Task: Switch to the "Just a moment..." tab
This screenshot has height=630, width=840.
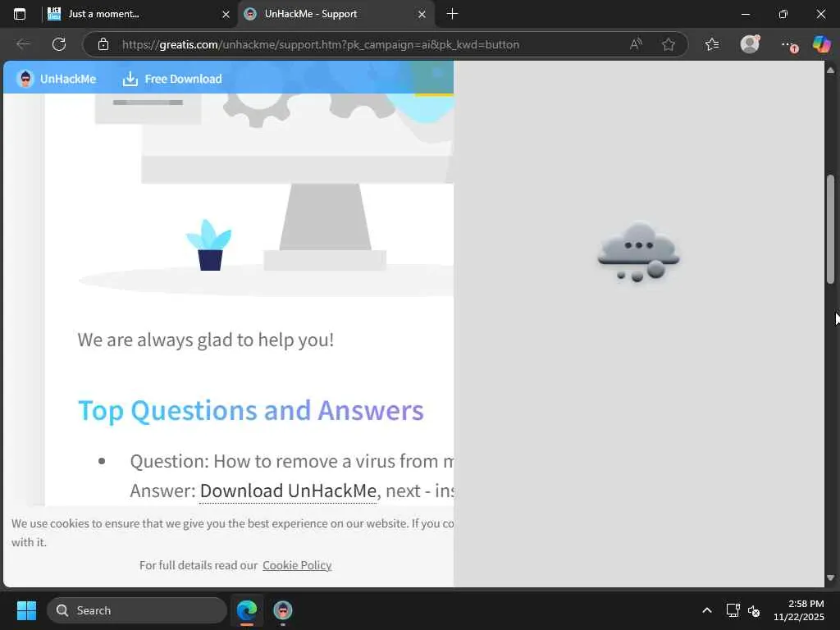Action: (138, 14)
